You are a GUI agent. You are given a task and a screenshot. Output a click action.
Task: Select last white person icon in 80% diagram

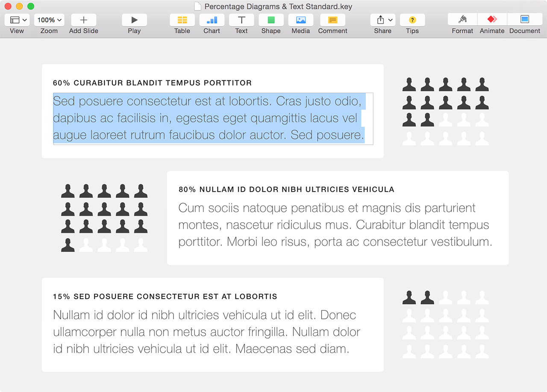pyautogui.click(x=141, y=245)
